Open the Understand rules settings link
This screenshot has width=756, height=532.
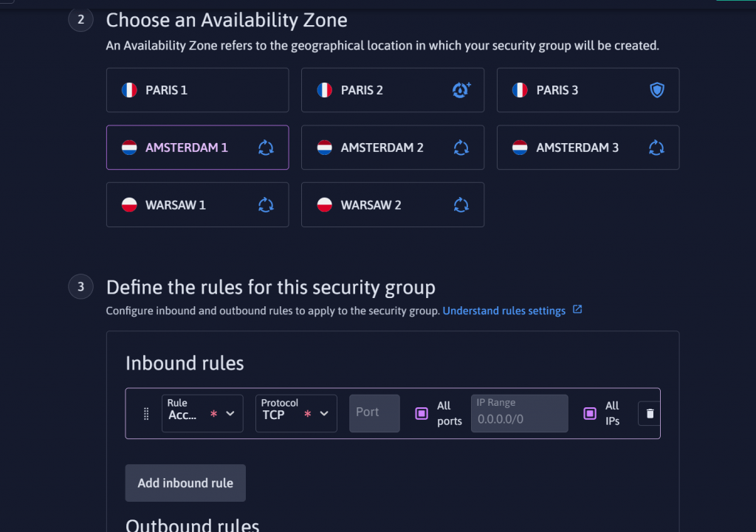(504, 311)
